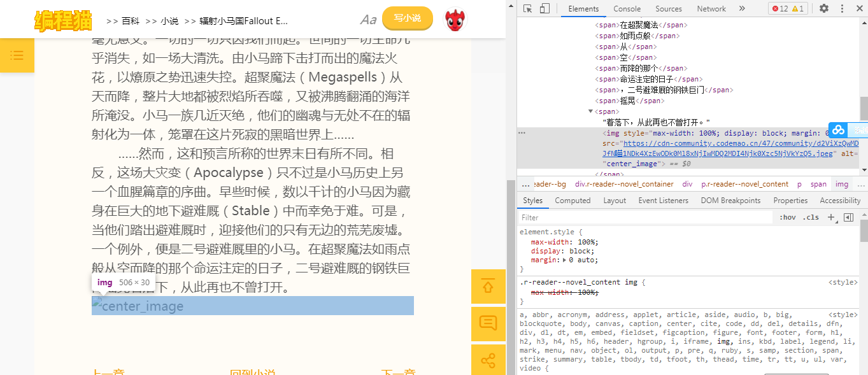Click the text node "着落下,从此再也不曾打开。"

pyautogui.click(x=656, y=122)
